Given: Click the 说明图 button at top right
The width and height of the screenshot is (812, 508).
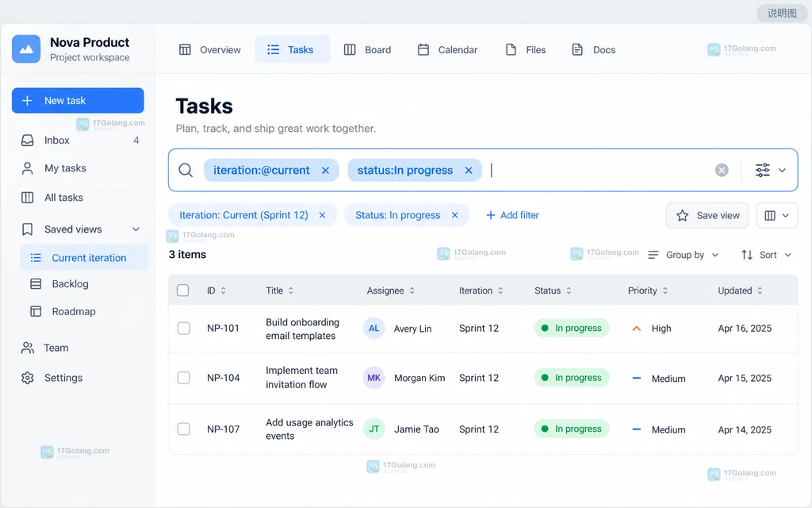Looking at the screenshot, I should (x=782, y=13).
